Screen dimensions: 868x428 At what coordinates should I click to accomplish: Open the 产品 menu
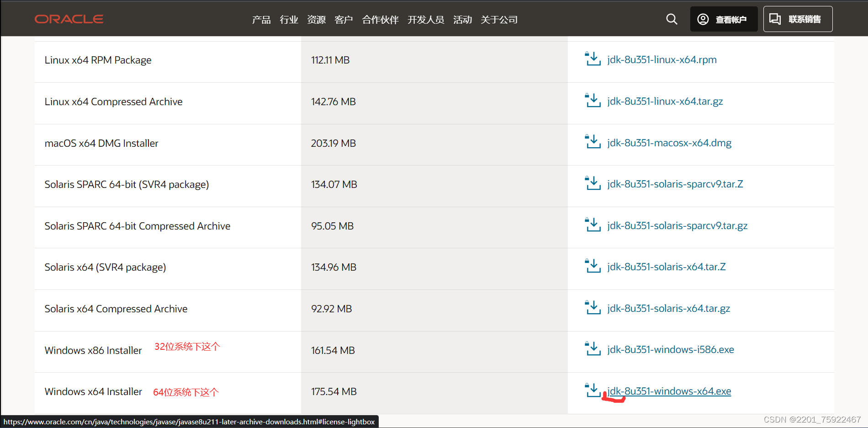261,20
